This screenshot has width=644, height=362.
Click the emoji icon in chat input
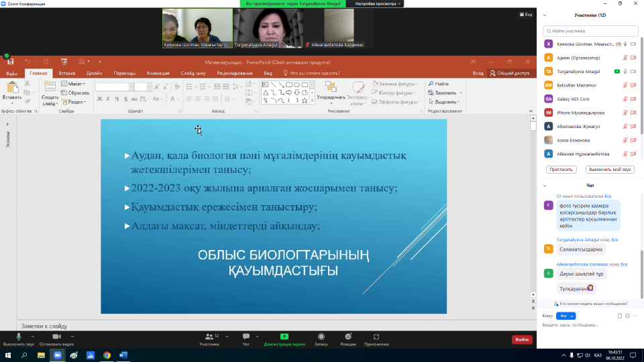tap(627, 316)
